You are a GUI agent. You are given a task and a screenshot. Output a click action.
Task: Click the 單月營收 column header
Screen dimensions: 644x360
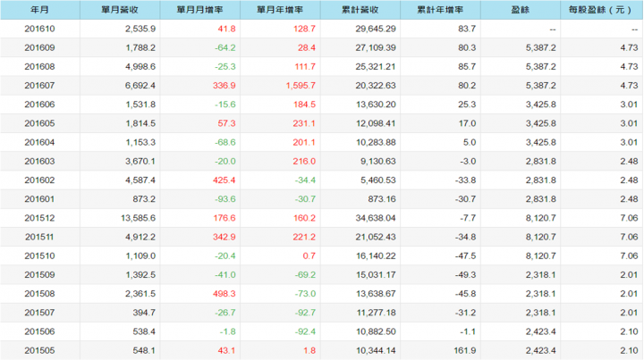pyautogui.click(x=120, y=10)
